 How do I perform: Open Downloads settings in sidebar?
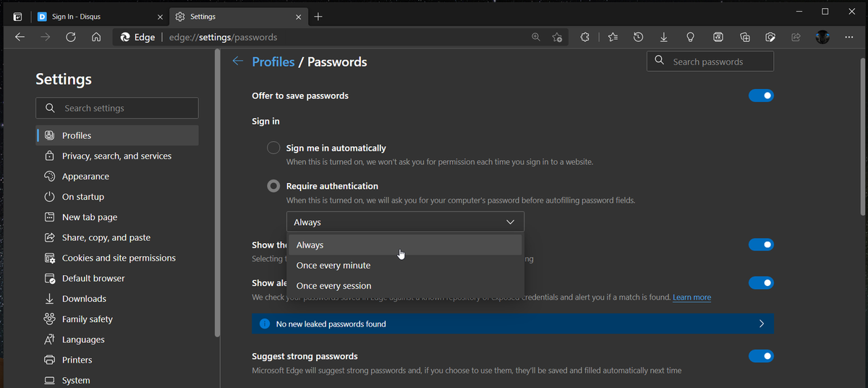[x=117, y=298]
